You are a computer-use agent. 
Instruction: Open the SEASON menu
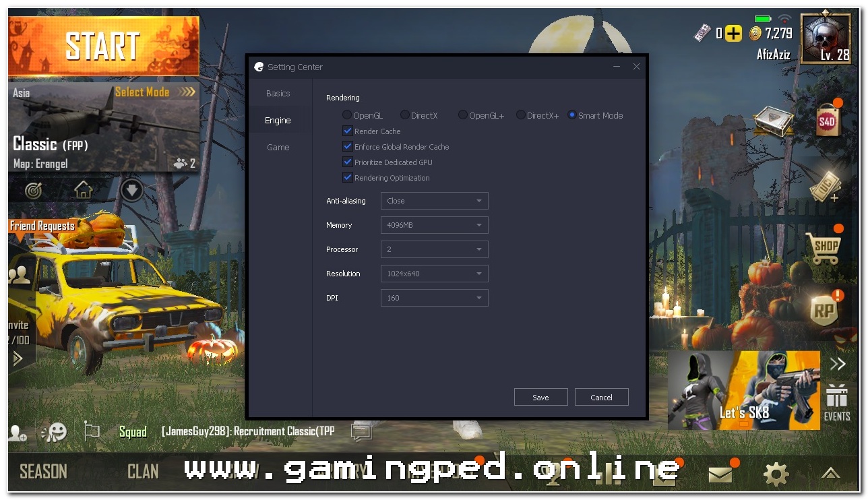(x=43, y=471)
